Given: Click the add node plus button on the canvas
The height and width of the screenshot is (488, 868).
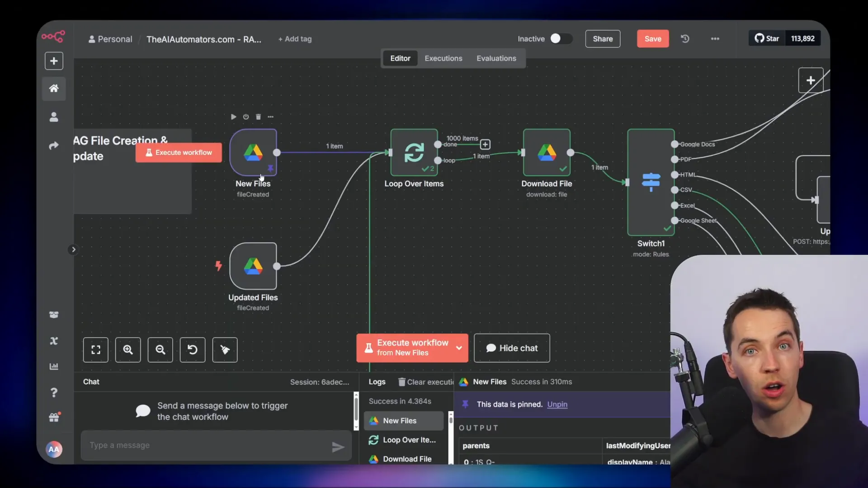Looking at the screenshot, I should [811, 80].
